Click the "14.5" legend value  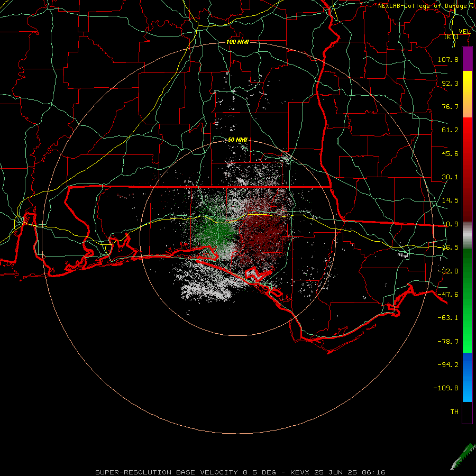[x=450, y=200]
